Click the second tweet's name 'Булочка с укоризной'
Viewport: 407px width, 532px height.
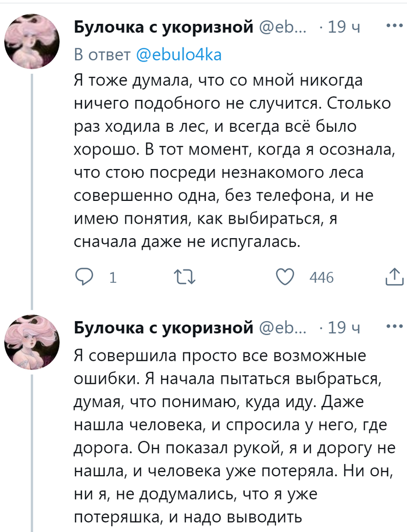pos(164,328)
